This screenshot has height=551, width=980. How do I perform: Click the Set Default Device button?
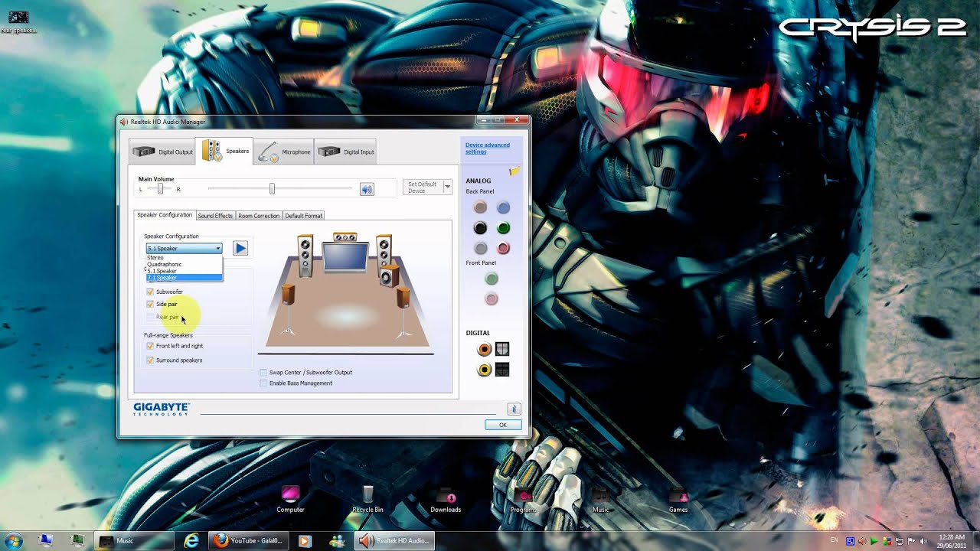coord(423,187)
